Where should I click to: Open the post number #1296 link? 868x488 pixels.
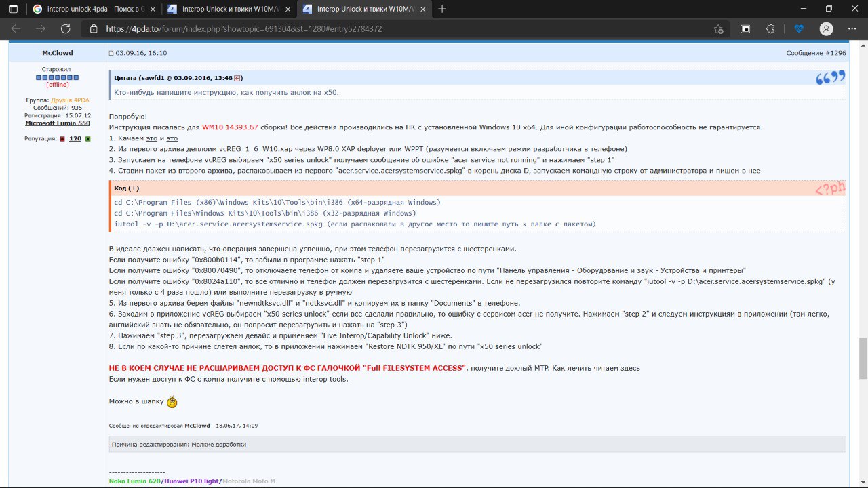[835, 53]
